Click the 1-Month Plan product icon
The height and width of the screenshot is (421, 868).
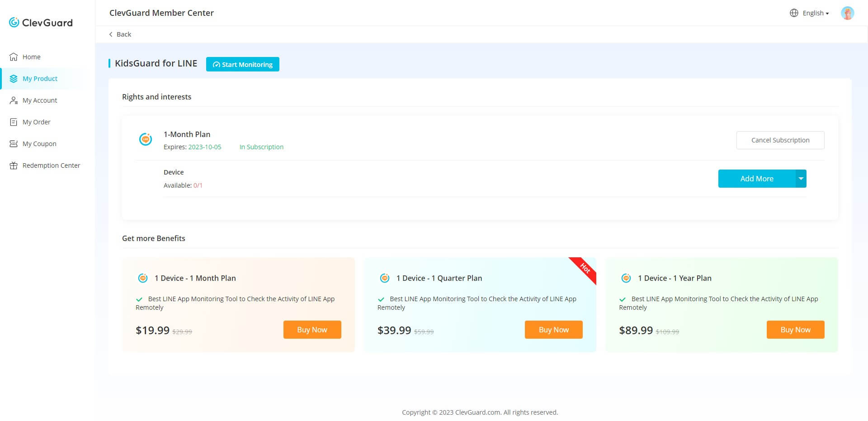coord(146,139)
